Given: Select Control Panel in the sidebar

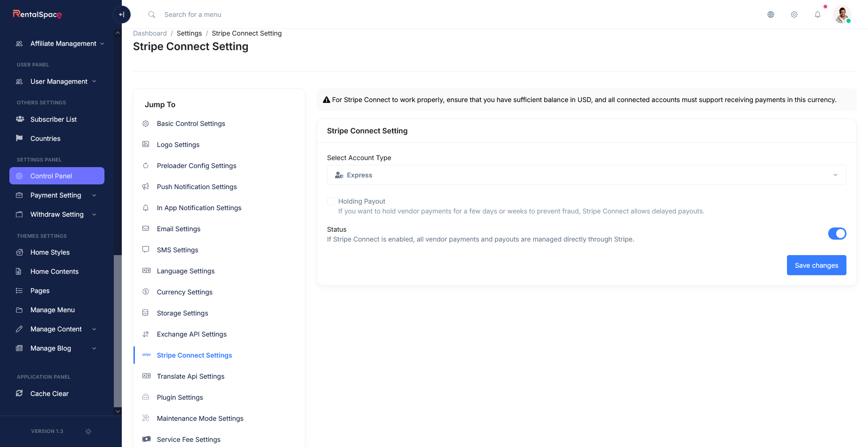Looking at the screenshot, I should click(x=57, y=176).
